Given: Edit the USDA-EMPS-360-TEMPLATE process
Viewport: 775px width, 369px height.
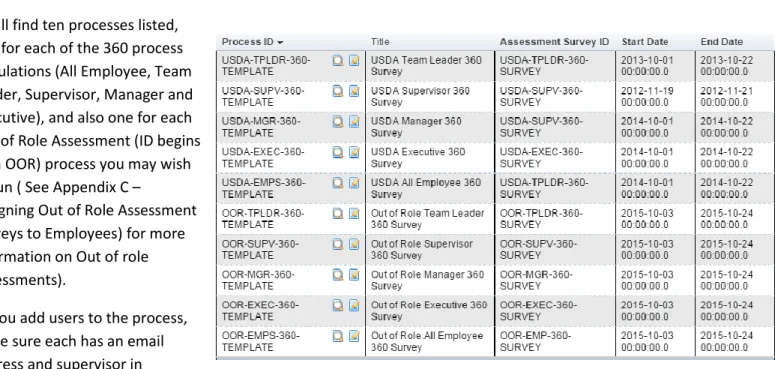Looking at the screenshot, I should click(354, 183).
